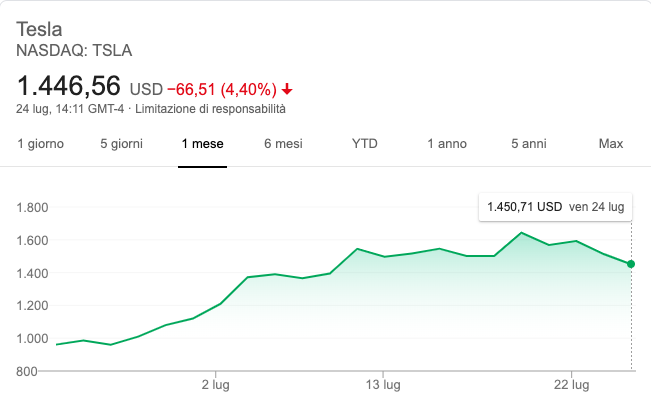Viewport: 651px width, 404px height.
Task: Switch the chart to "5 anni"
Action: pyautogui.click(x=528, y=144)
